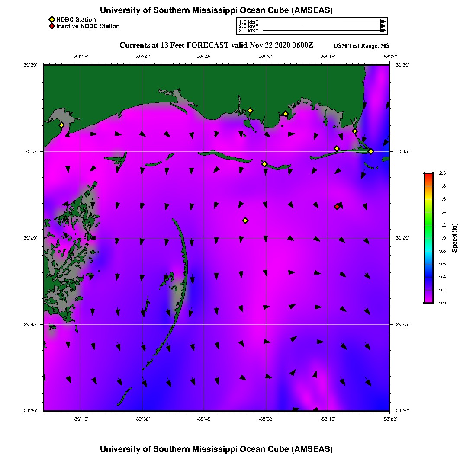Click the red diamond in the legend

click(51, 26)
